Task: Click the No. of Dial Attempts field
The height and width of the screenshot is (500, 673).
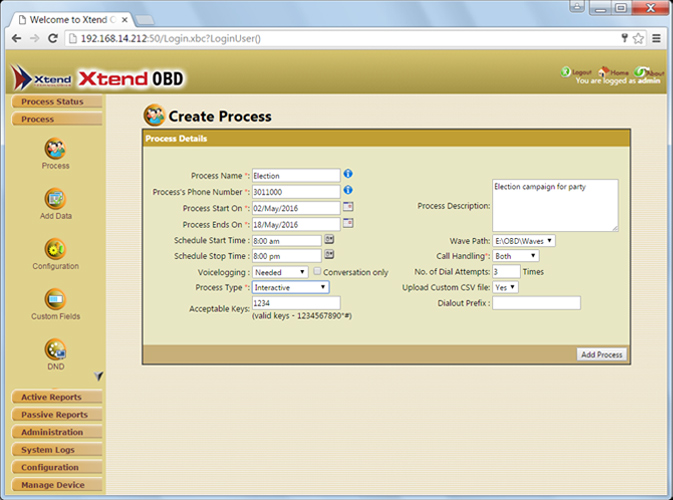Action: [506, 272]
